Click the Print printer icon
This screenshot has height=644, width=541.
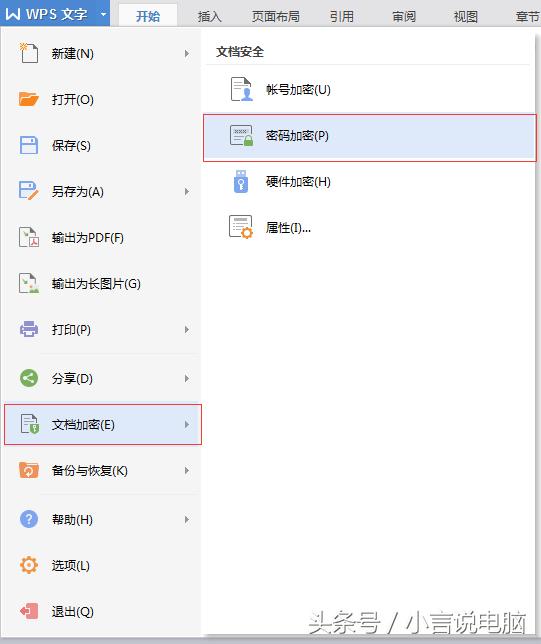tap(29, 329)
